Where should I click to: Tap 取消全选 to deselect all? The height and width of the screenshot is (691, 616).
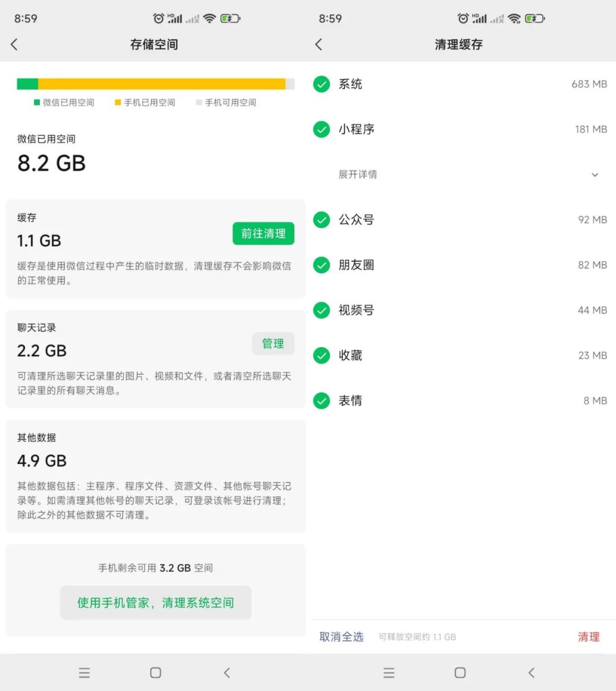click(x=341, y=637)
